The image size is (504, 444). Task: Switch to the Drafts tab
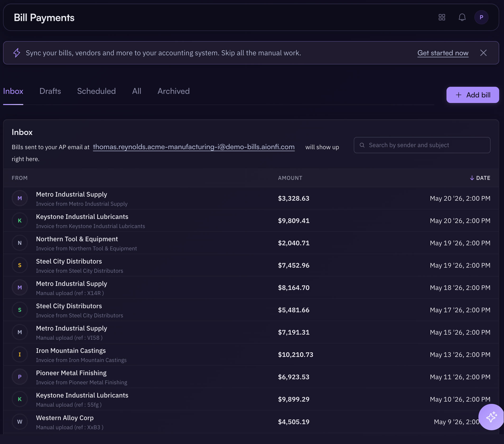50,91
